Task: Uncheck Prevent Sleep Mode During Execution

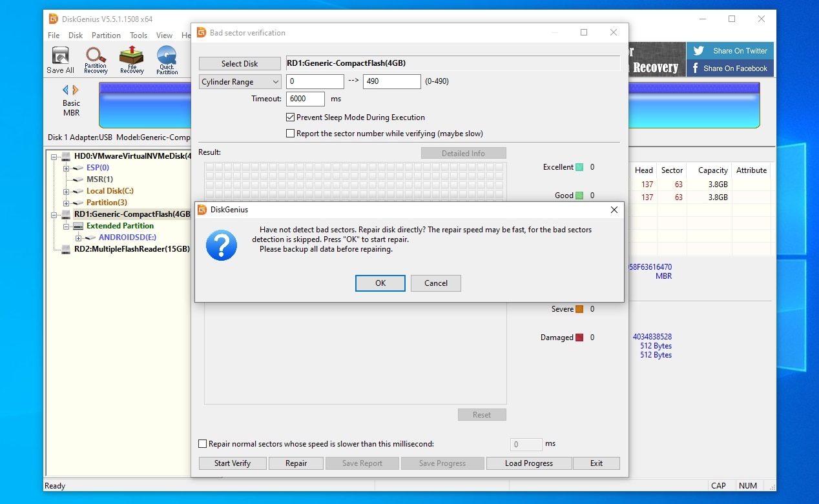Action: tap(291, 117)
